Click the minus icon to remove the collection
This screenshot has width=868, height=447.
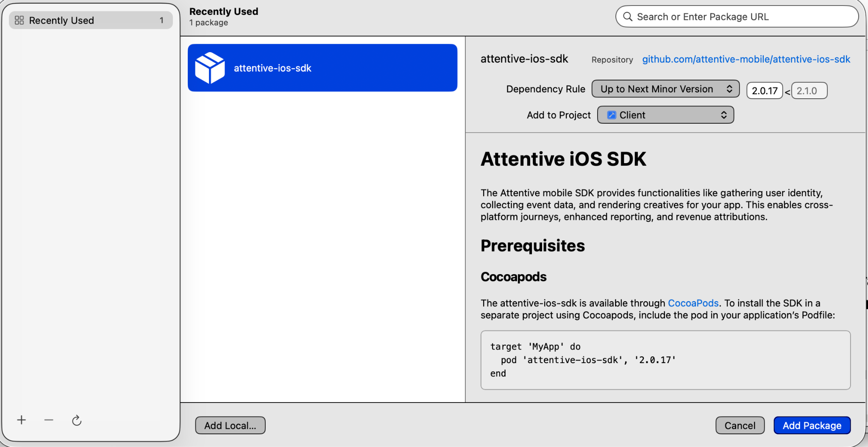tap(49, 420)
